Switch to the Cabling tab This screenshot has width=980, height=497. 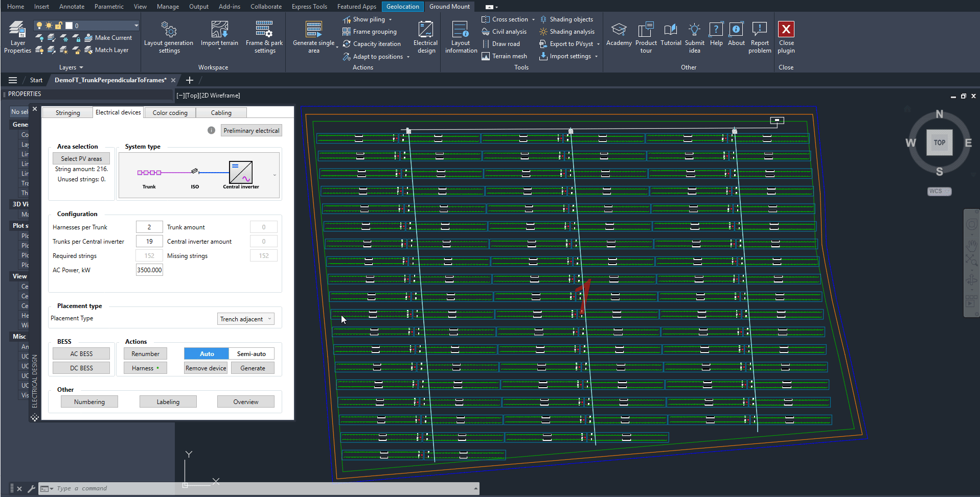(221, 113)
